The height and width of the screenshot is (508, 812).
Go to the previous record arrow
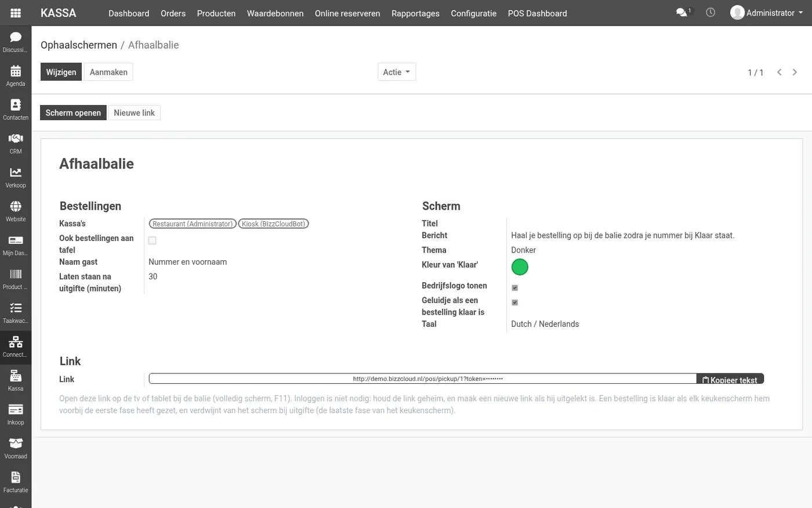coord(780,72)
